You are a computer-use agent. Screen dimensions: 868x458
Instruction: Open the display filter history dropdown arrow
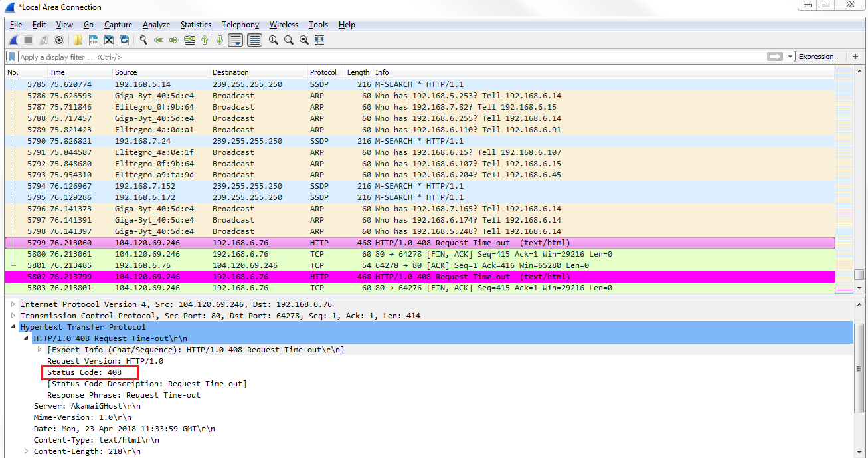point(790,57)
